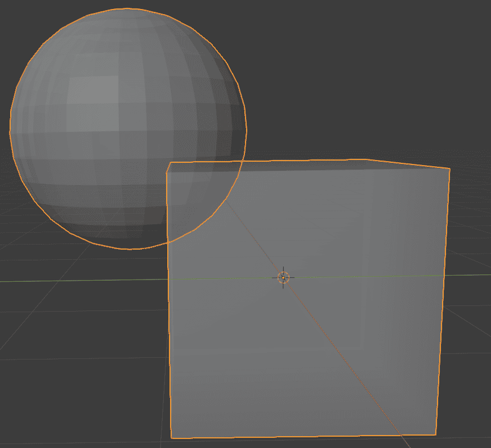The height and width of the screenshot is (448, 491).
Task: Click the top pole of the sphere
Action: coord(127,11)
